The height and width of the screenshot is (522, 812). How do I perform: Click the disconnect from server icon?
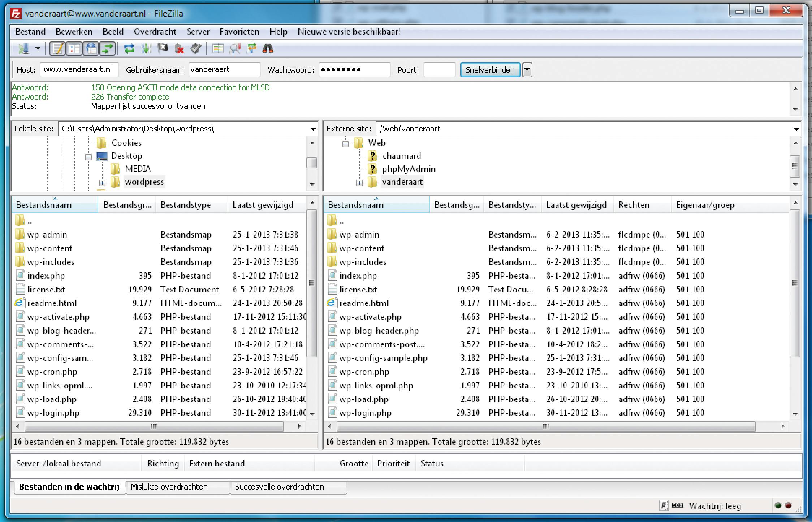tap(179, 48)
